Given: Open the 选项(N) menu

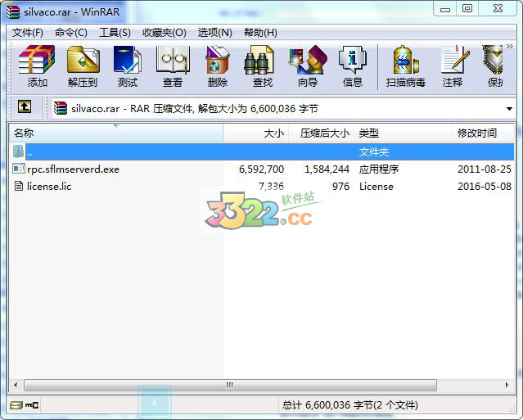Looking at the screenshot, I should coord(214,33).
